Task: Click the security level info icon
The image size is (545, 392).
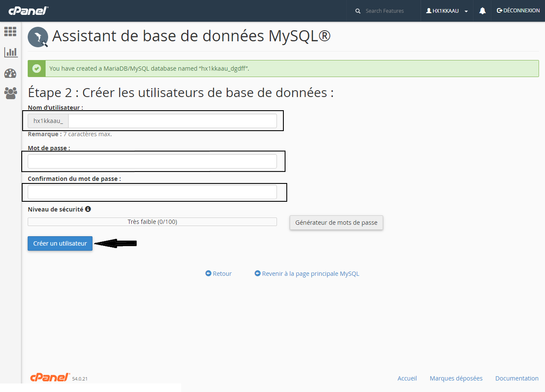Action: [x=88, y=209]
